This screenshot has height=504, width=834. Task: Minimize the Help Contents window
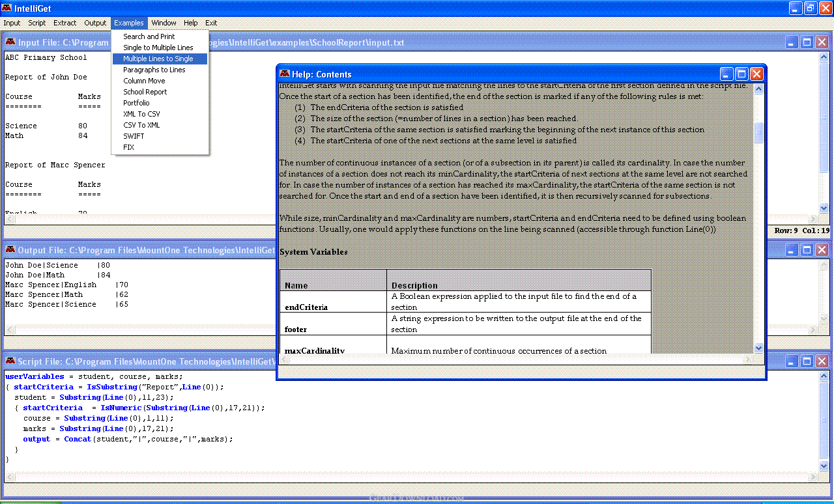click(727, 74)
